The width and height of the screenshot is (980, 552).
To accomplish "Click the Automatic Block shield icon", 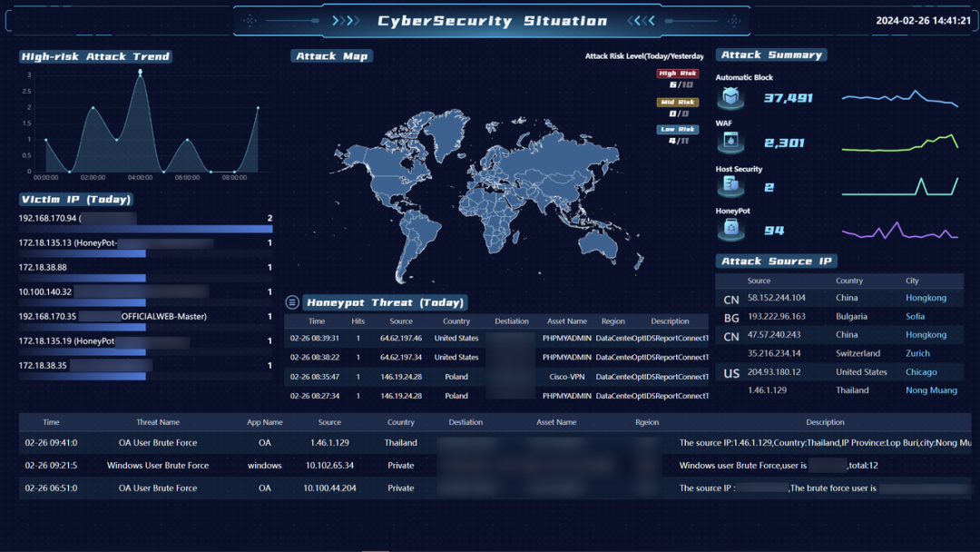I will [730, 96].
